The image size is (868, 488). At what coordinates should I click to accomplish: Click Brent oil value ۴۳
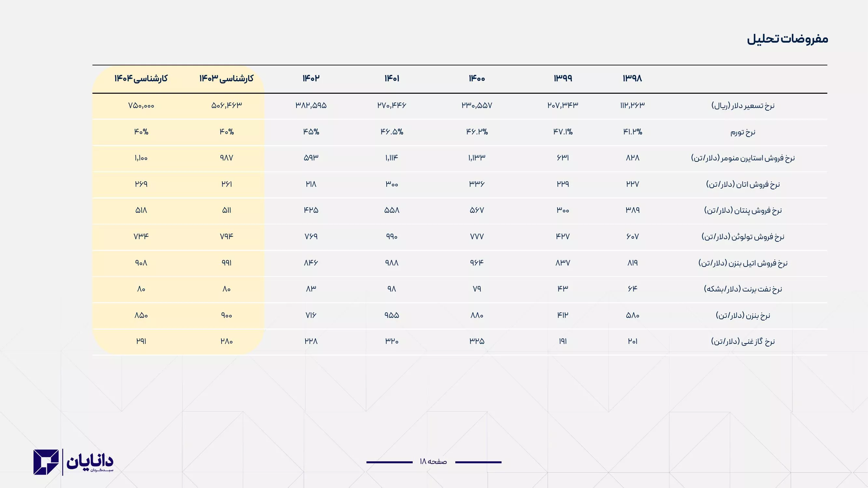(563, 289)
